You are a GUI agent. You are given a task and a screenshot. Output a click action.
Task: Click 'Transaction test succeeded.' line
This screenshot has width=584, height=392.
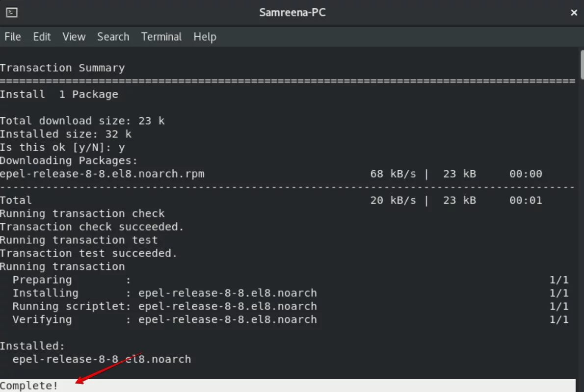tap(89, 254)
